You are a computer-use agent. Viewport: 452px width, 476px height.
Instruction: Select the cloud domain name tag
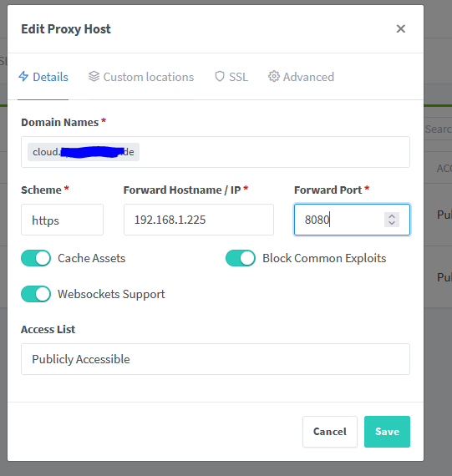84,152
